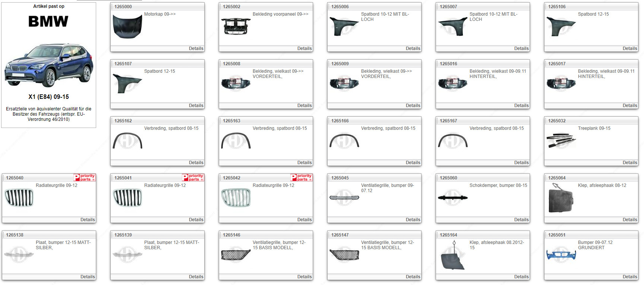
Task: Open Details for Plaat bumper 1265139
Action: [196, 277]
